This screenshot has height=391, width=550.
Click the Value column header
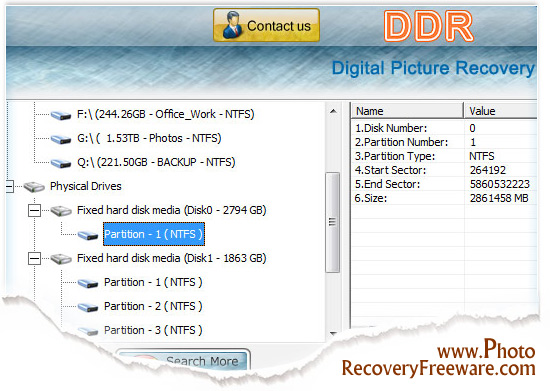[501, 111]
